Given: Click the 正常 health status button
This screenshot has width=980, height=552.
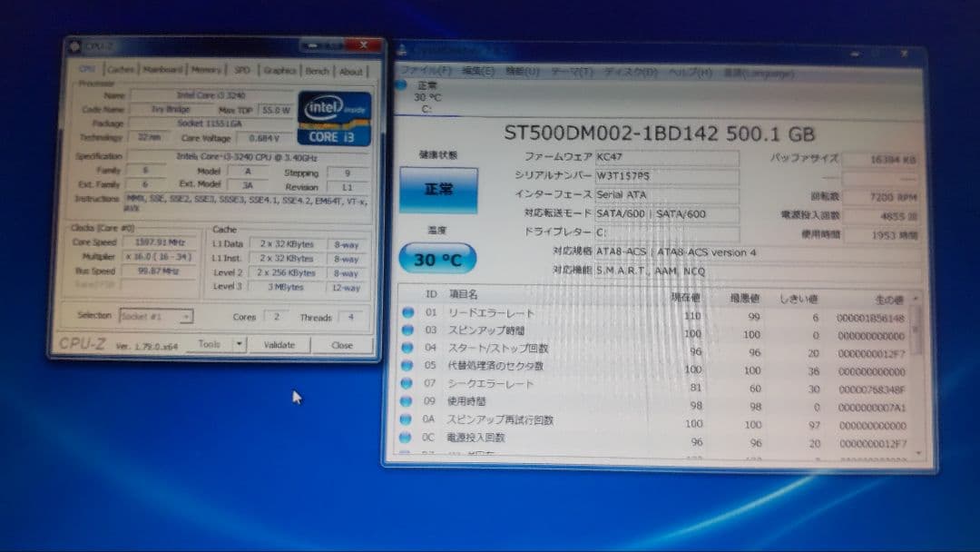Looking at the screenshot, I should pos(437,191).
